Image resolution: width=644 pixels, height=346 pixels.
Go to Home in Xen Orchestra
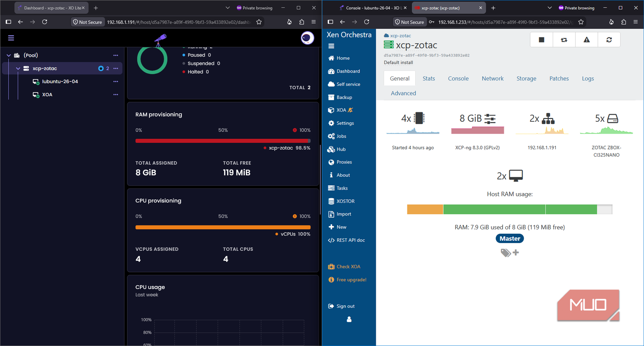point(339,58)
